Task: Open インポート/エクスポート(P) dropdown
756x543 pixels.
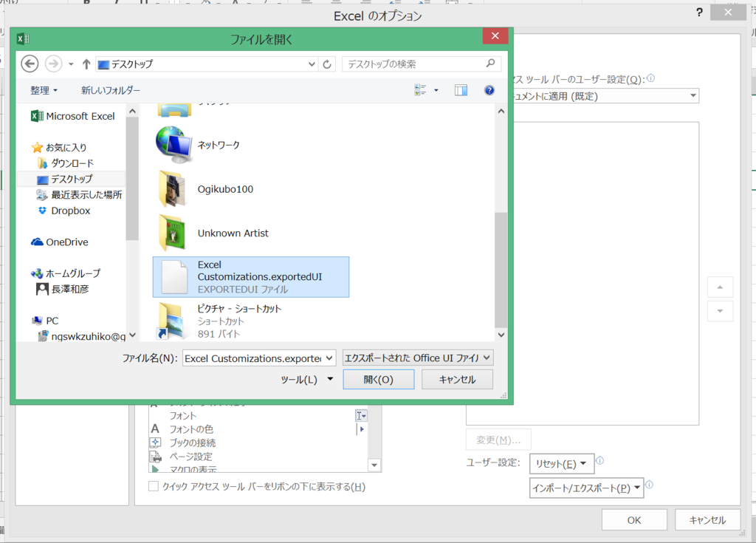Action: coord(585,488)
